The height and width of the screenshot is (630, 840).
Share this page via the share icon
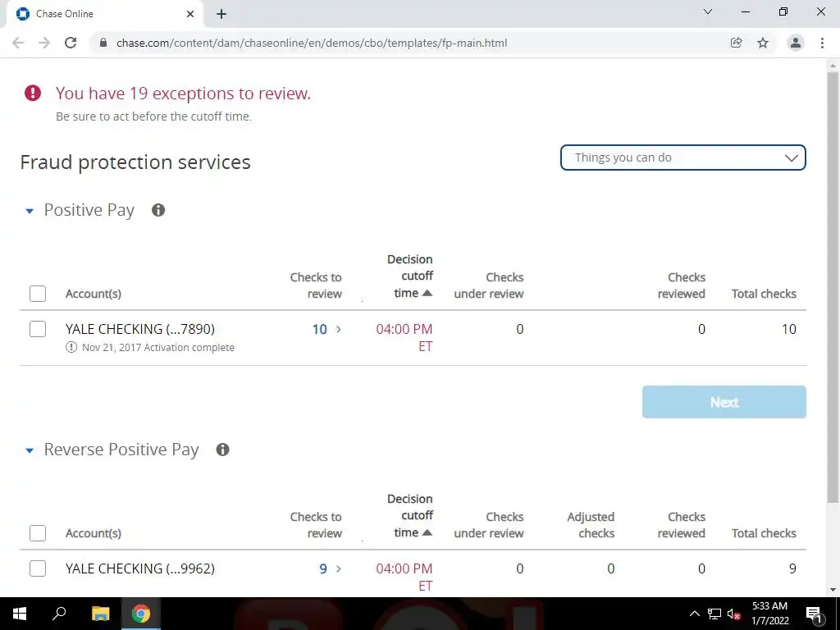pos(737,43)
